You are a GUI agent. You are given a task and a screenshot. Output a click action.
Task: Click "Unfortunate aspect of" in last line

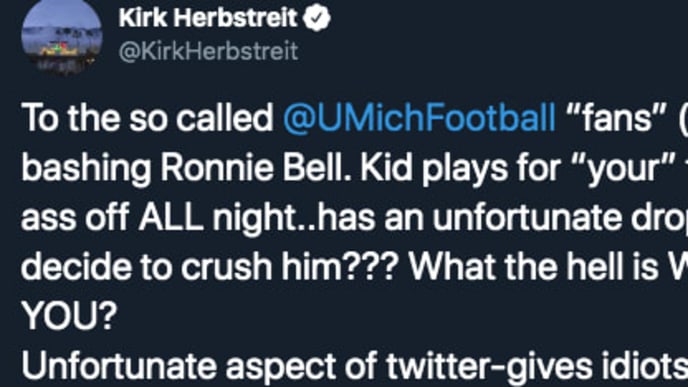coord(199,366)
